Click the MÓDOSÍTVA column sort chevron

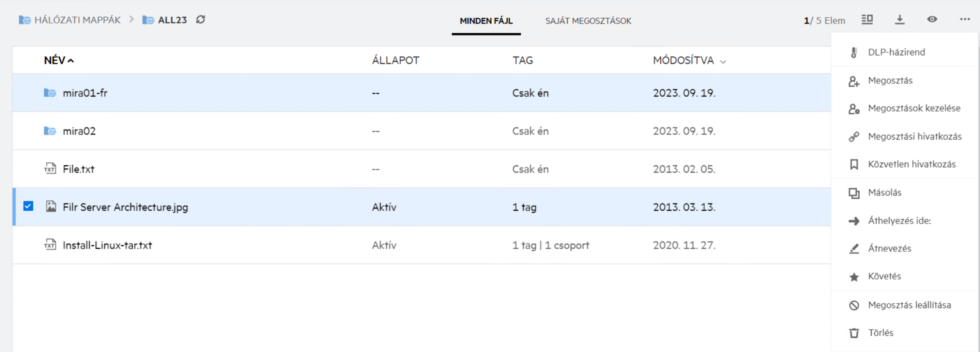(723, 62)
